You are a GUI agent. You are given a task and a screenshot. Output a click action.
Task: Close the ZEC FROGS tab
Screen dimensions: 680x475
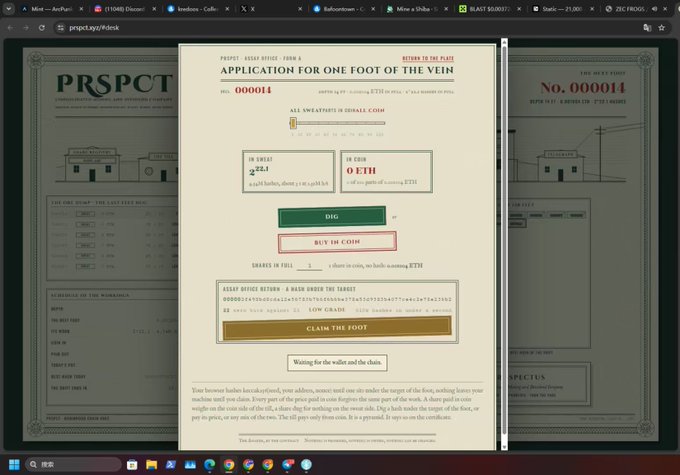point(665,9)
